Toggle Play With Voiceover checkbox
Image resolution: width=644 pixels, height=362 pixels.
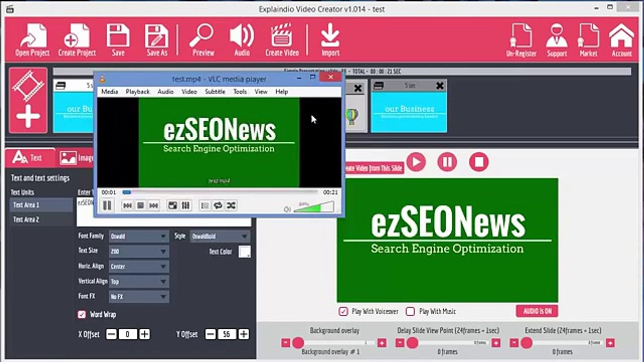343,312
